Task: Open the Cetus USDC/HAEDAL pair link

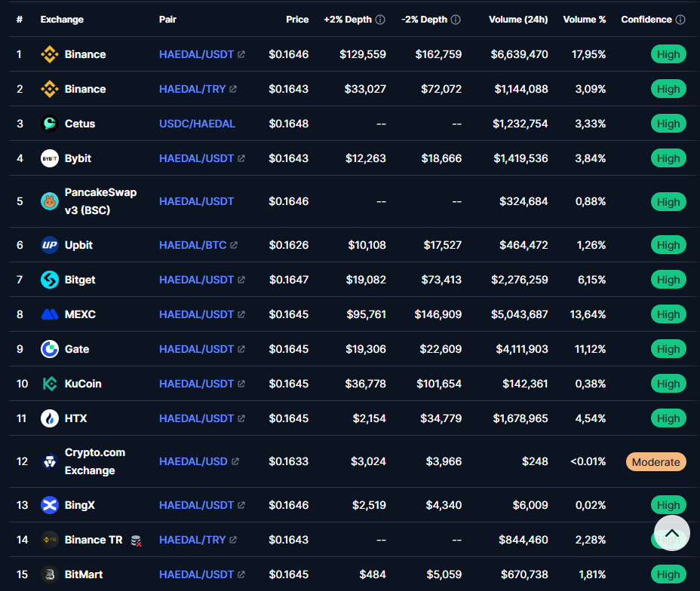Action: click(198, 124)
